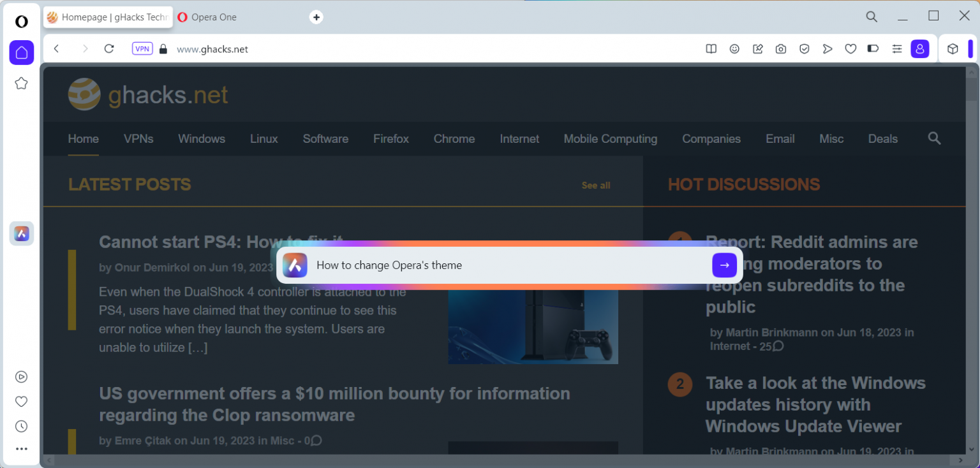Submit the Aria prompt with the arrow button
Screen dimensions: 980x468
724,265
